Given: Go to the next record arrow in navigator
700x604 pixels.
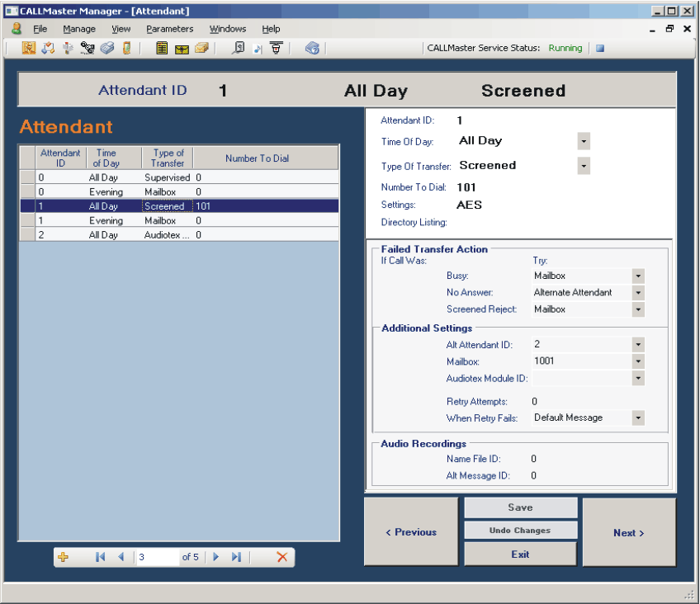Looking at the screenshot, I should [216, 557].
